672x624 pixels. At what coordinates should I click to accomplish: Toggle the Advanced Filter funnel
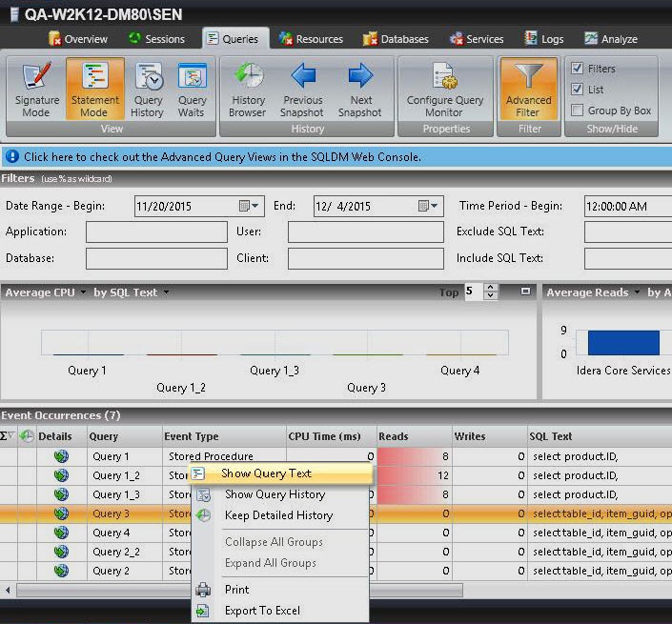click(528, 89)
